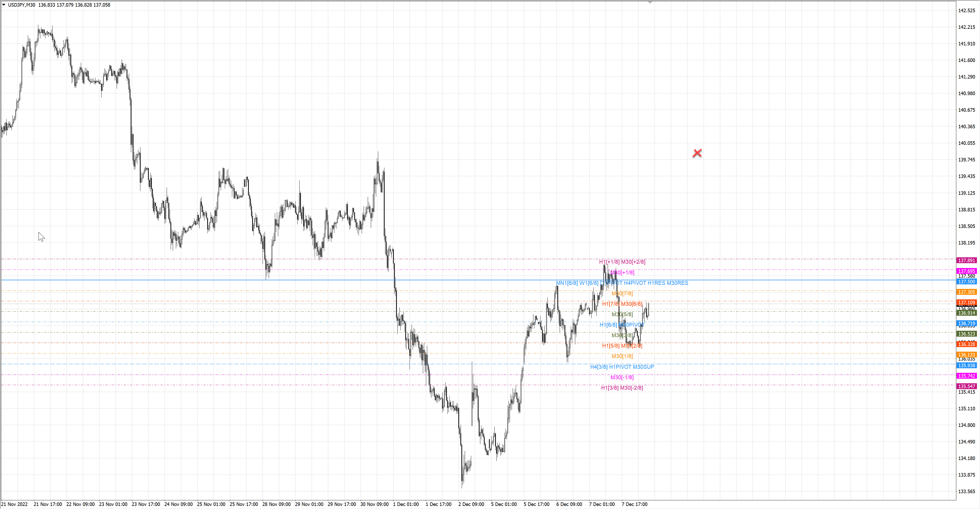This screenshot has width=980, height=509.
Task: Open the dropdown arrow beside USDJPY,M30
Action: click(4, 5)
